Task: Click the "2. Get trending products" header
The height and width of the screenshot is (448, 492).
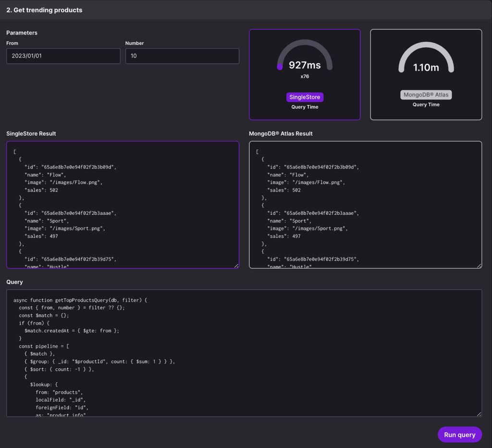Action: 44,10
